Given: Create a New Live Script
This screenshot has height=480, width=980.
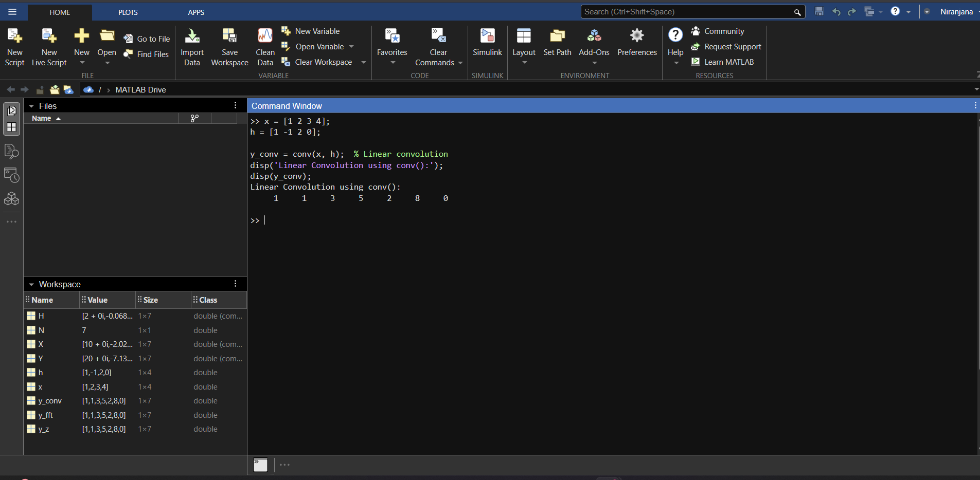Looking at the screenshot, I should click(49, 47).
